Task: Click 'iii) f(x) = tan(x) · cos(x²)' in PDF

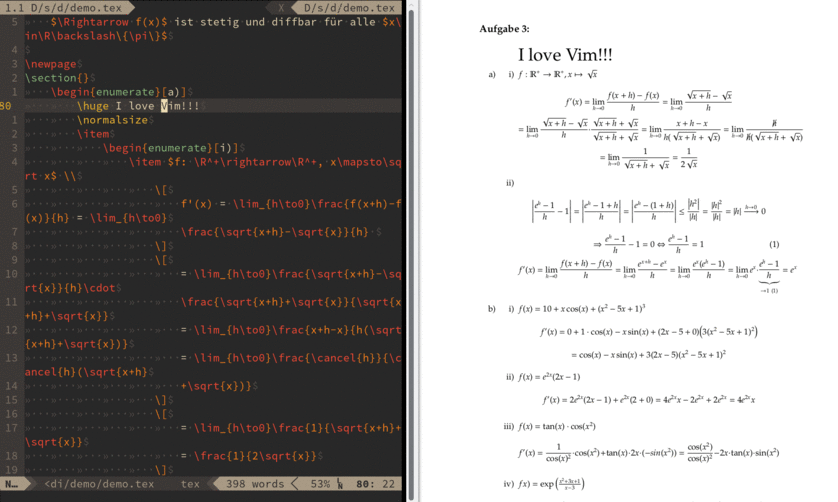Action: click(x=549, y=426)
